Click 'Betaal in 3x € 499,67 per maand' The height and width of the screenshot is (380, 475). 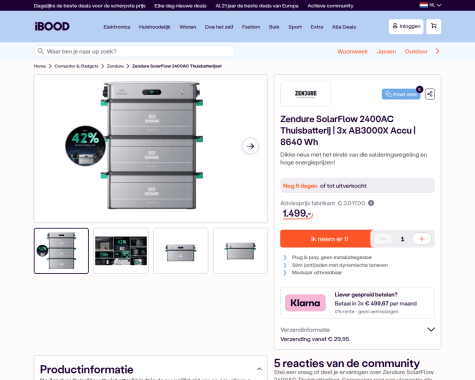[376, 303]
